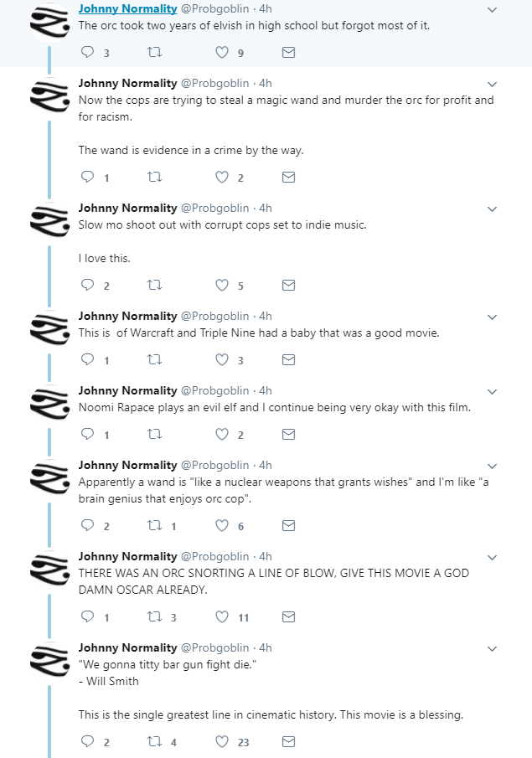Direct message the GOD DAMN OSCAR tweet
Image resolution: width=532 pixels, height=758 pixels.
pos(288,616)
